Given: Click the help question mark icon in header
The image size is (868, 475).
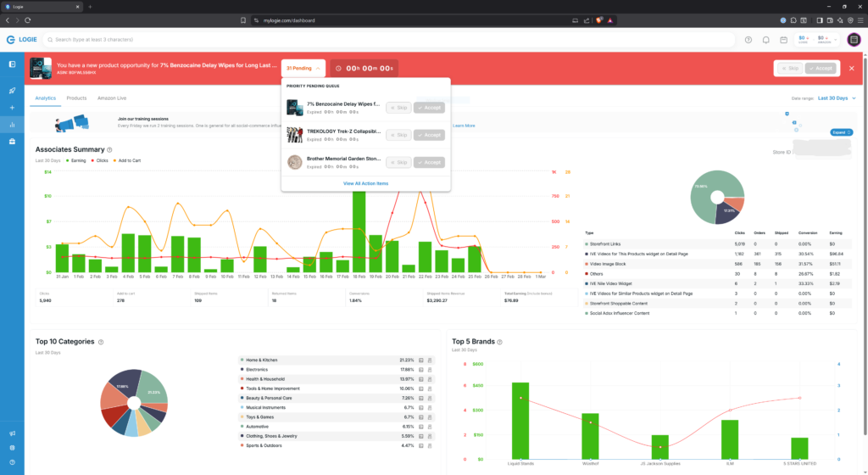Looking at the screenshot, I should [748, 39].
